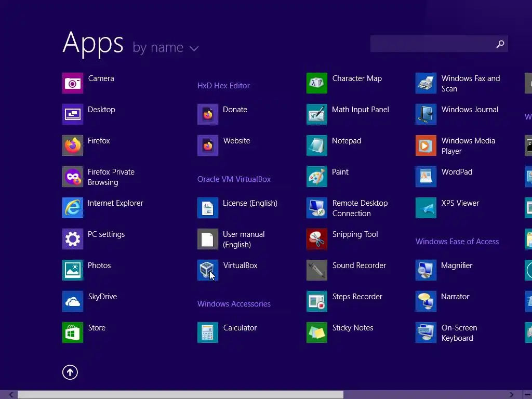Screen dimensions: 532x399
Task: Open Snipping Tool scissors icon
Action: 317,239
